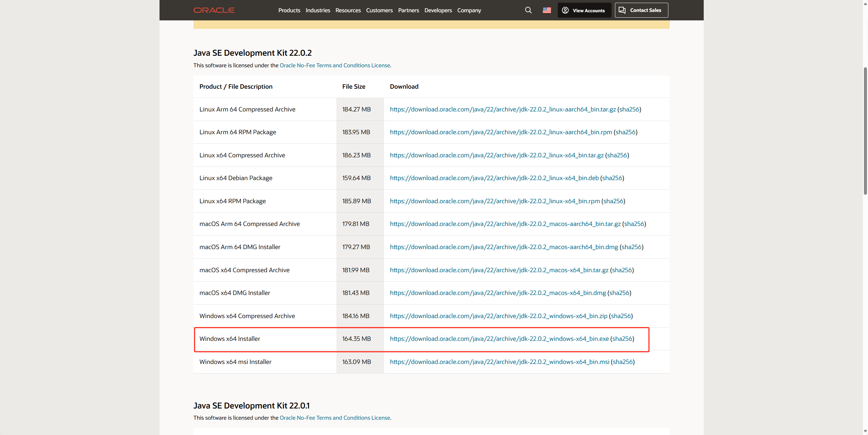
Task: Open sha256 for macOS x64 DMG Installer
Action: (619, 293)
